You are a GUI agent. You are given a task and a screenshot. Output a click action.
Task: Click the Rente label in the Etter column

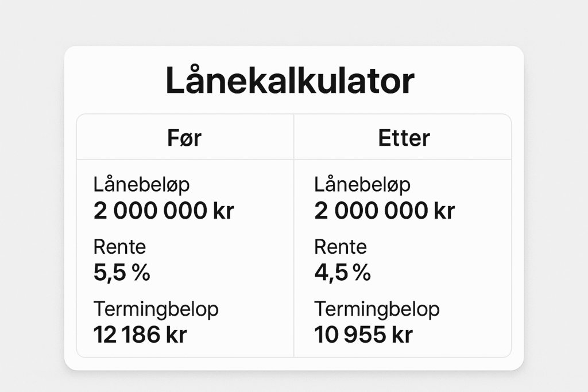(341, 247)
